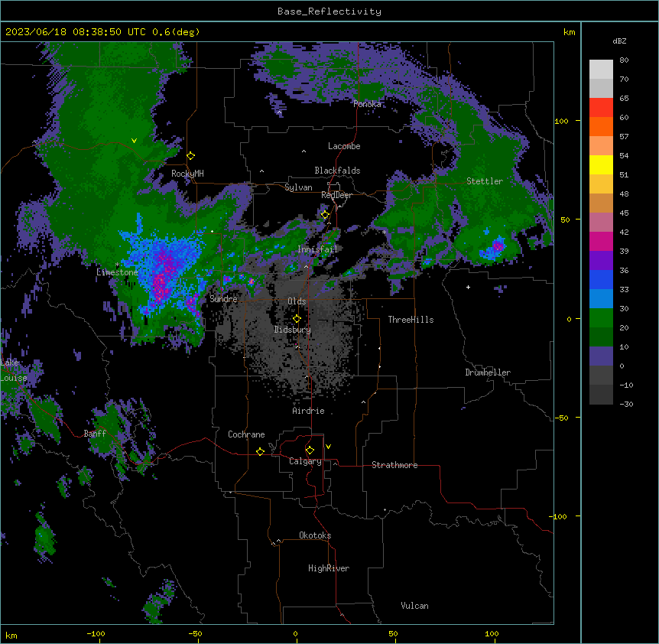Select the royal blue 33-36 dBZ legend swatch

(x=601, y=279)
